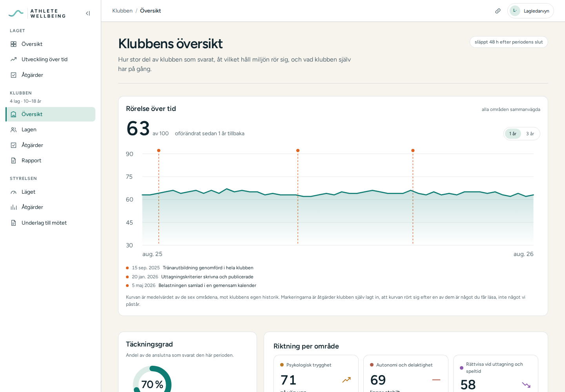Click the grid icon beside Laget Översikt
Screen dimensions: 565x392
[x=14, y=44]
